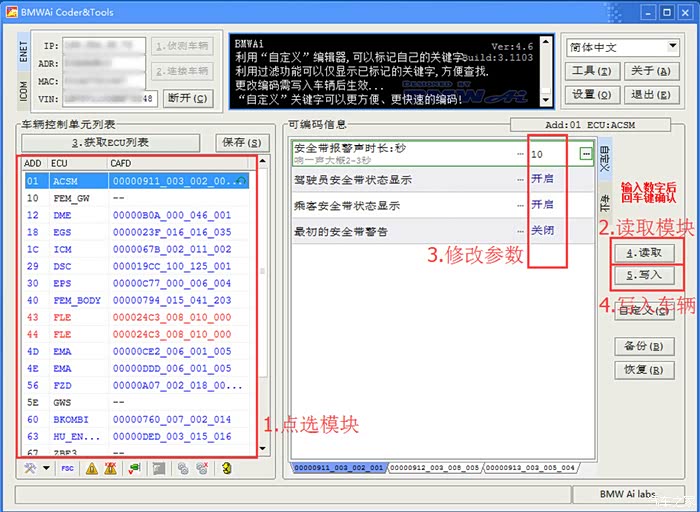Click the yellow help icon in bottom toolbar
The image size is (700, 512).
pyautogui.click(x=227, y=468)
